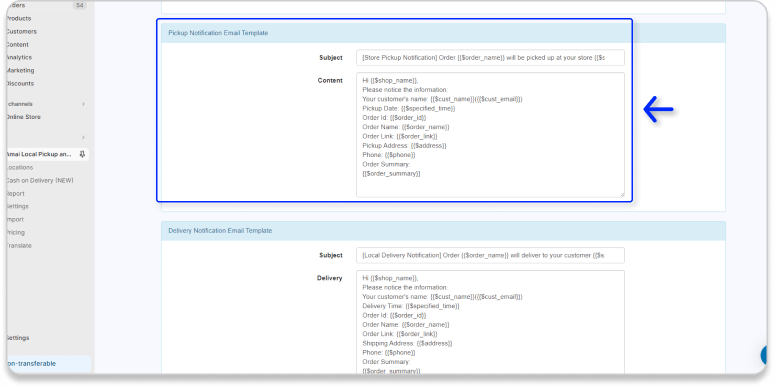Viewport: 775px width, 387px height.
Task: Open the app's Pricing page
Action: pyautogui.click(x=15, y=232)
